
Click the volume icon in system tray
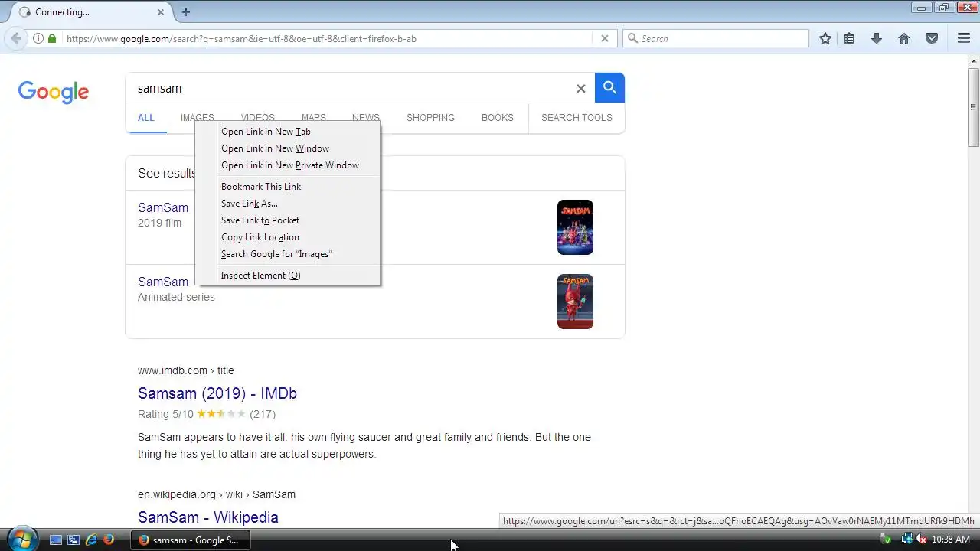tap(922, 540)
